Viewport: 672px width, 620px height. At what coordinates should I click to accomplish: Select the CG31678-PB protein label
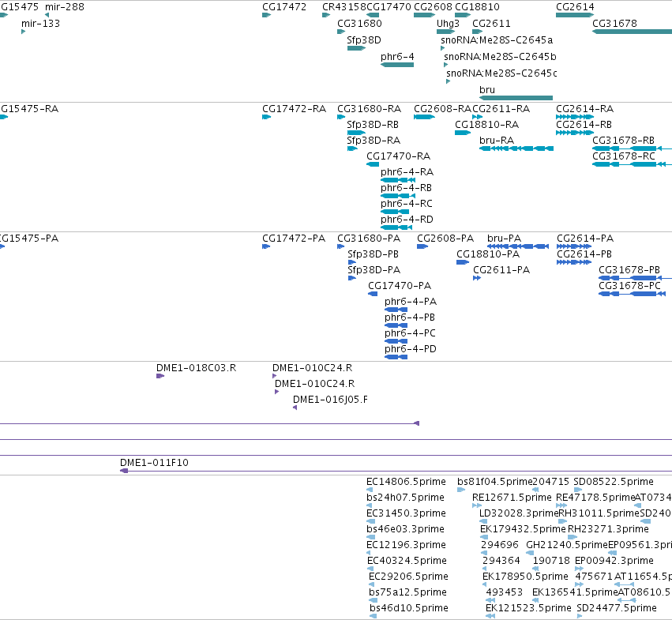tap(629, 270)
